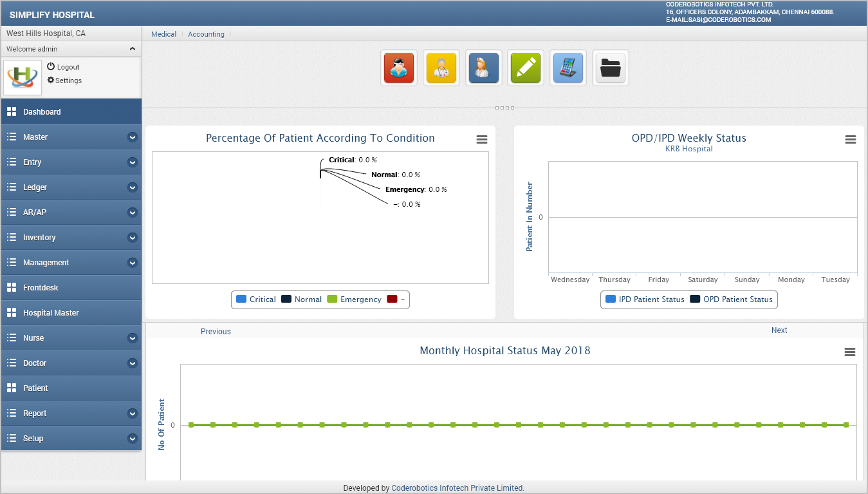This screenshot has width=868, height=494.
Task: Click the red patient icon button
Action: (399, 68)
